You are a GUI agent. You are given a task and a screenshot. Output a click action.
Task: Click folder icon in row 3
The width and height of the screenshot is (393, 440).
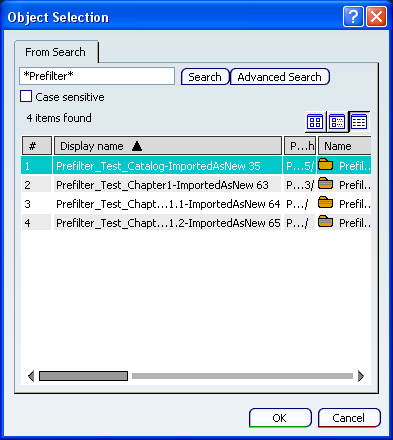pyautogui.click(x=325, y=203)
